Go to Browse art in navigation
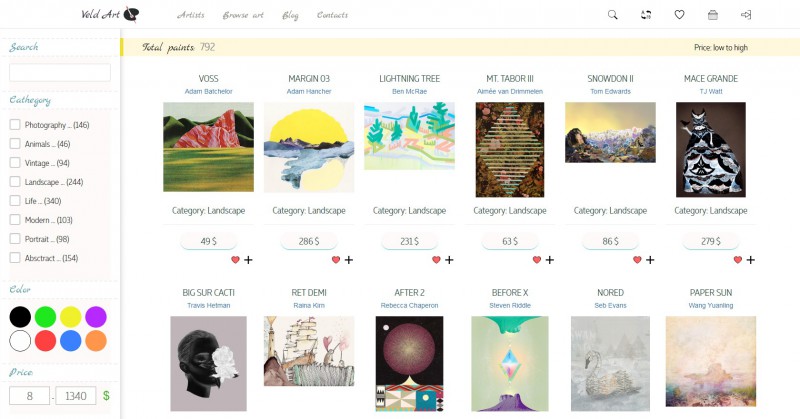Viewport: 800px width, 419px height. pyautogui.click(x=243, y=15)
